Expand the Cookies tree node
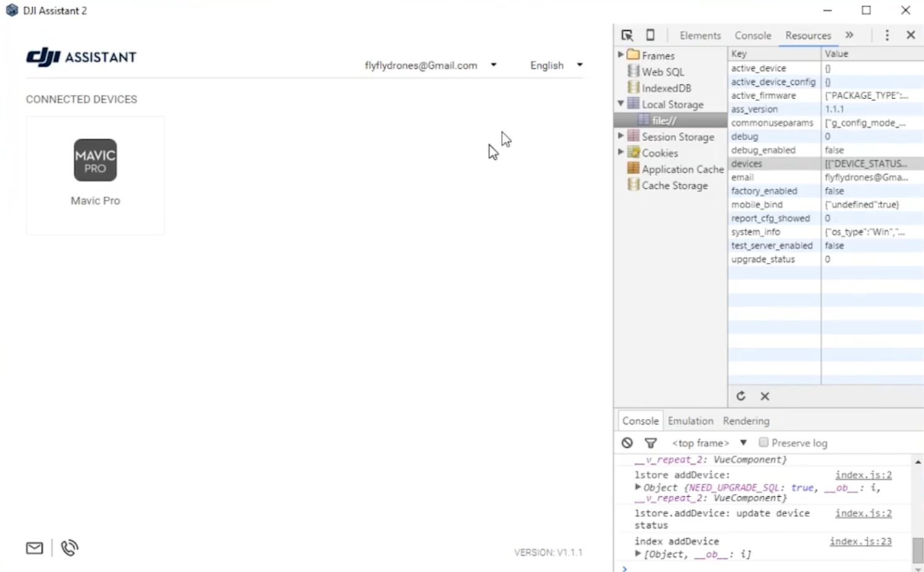 [620, 151]
